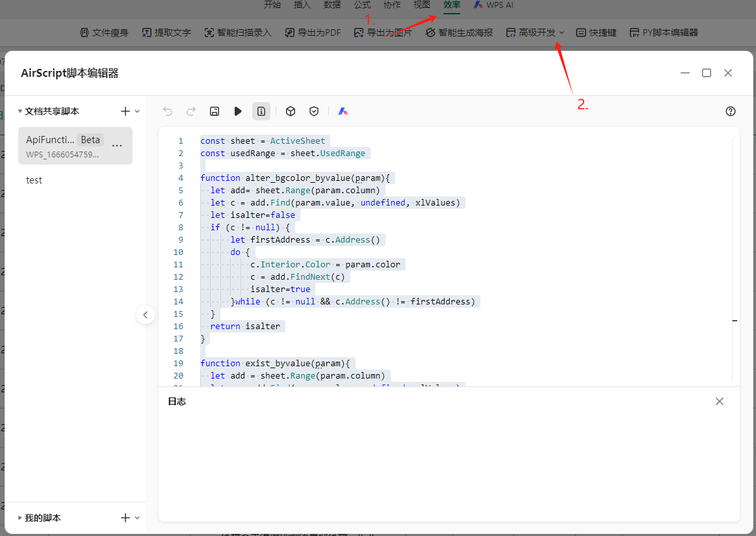Run the script with the play icon

[x=238, y=111]
